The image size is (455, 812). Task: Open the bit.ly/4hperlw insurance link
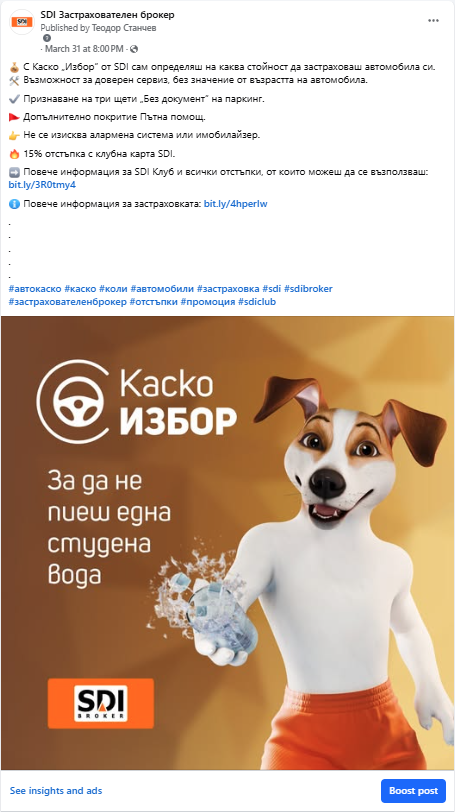(236, 204)
